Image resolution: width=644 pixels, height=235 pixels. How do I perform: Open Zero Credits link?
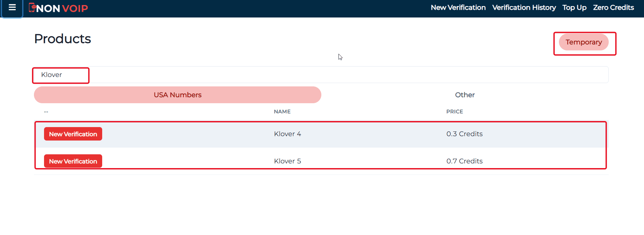pyautogui.click(x=613, y=7)
